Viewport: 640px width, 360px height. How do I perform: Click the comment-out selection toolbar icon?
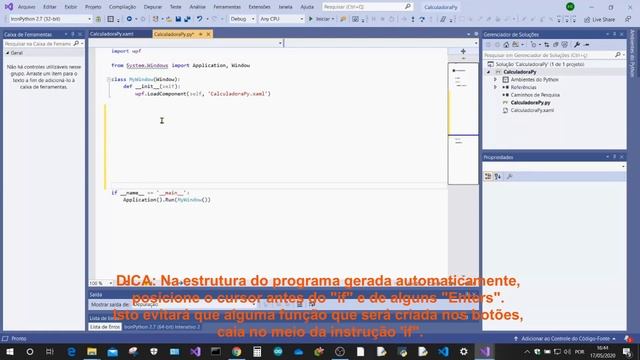click(443, 19)
